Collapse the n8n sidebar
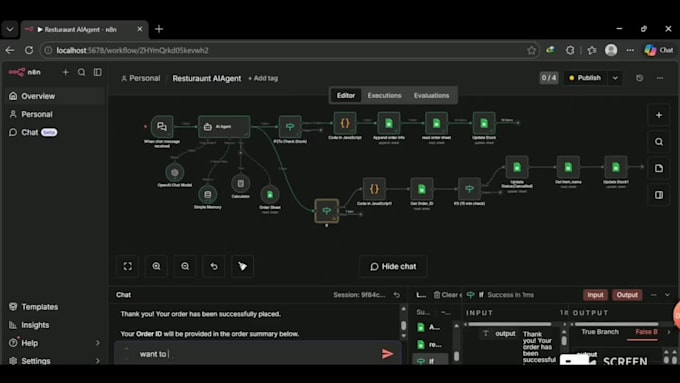The height and width of the screenshot is (383, 680). point(98,72)
